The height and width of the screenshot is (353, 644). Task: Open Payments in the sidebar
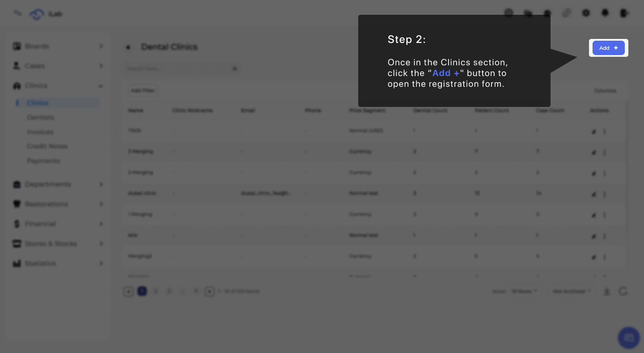pos(43,161)
